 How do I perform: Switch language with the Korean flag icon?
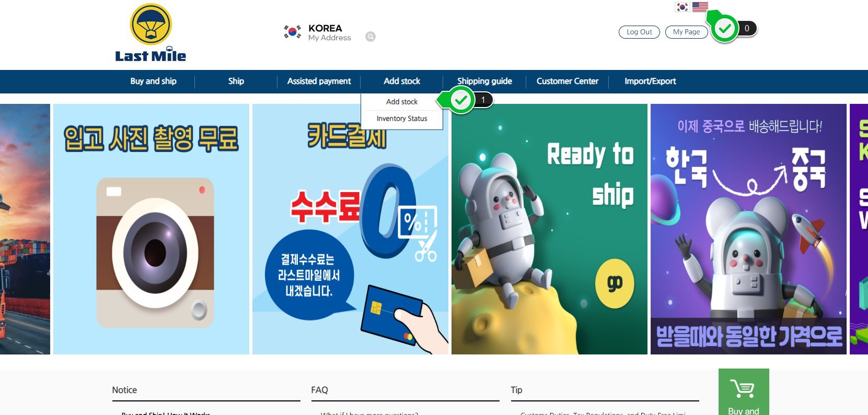pos(682,7)
